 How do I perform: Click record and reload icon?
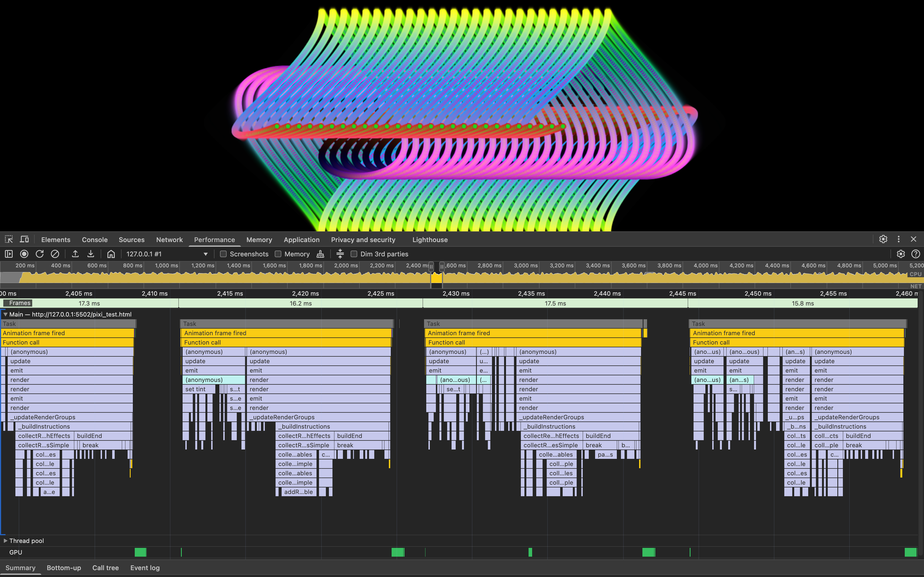(40, 254)
